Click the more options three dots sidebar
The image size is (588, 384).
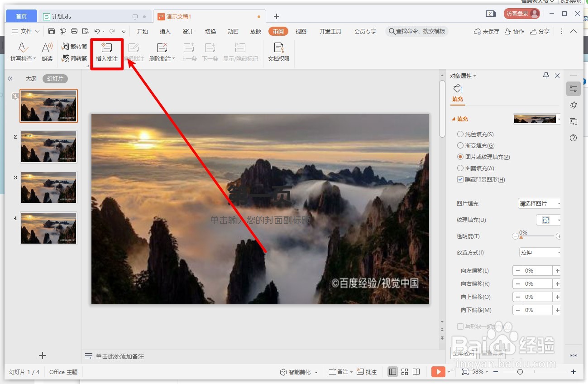point(574,355)
